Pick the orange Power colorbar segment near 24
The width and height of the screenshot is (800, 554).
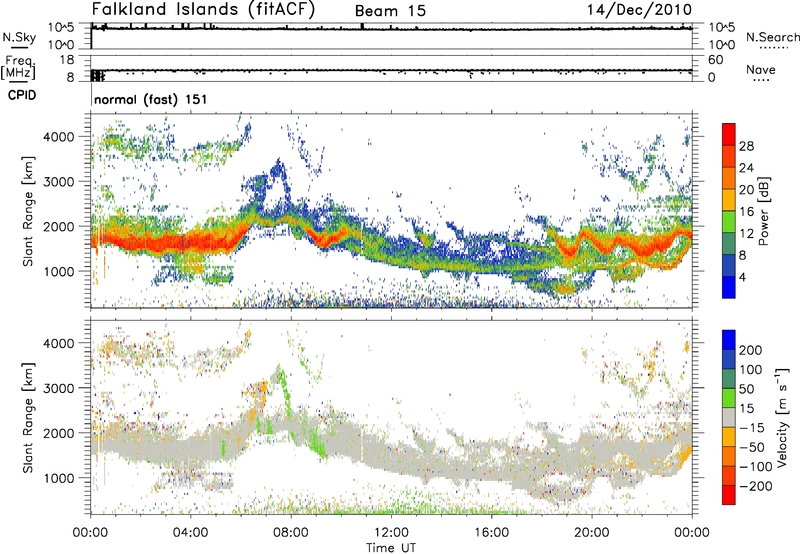click(729, 178)
